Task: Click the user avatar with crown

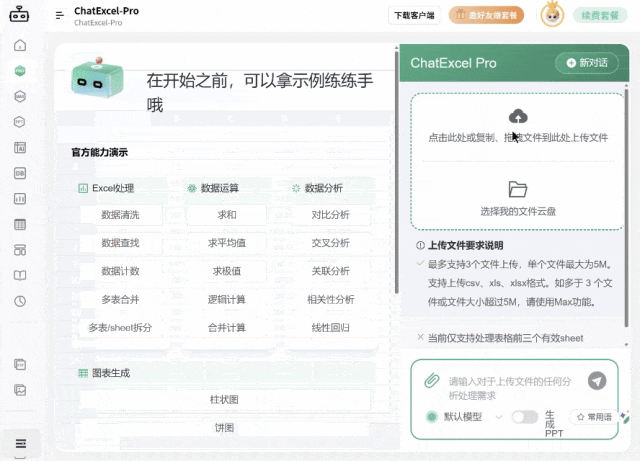Action: (552, 15)
